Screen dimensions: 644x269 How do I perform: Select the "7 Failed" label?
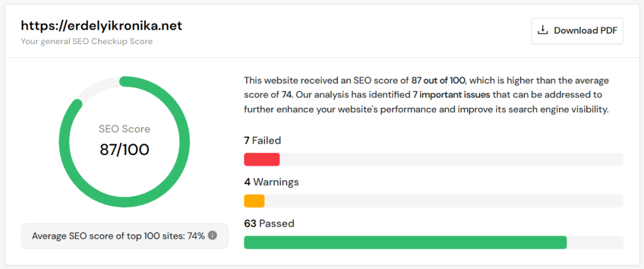click(263, 140)
